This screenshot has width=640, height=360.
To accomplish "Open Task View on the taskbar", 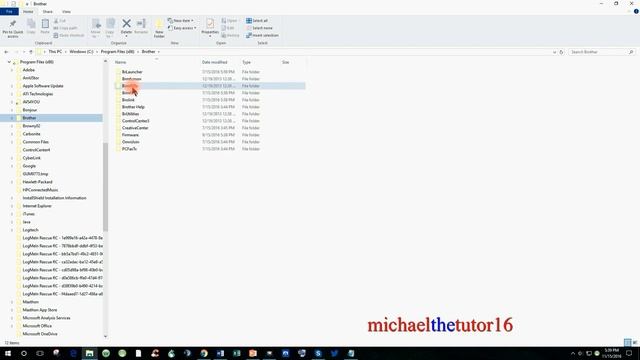I will pyautogui.click(x=40, y=353).
